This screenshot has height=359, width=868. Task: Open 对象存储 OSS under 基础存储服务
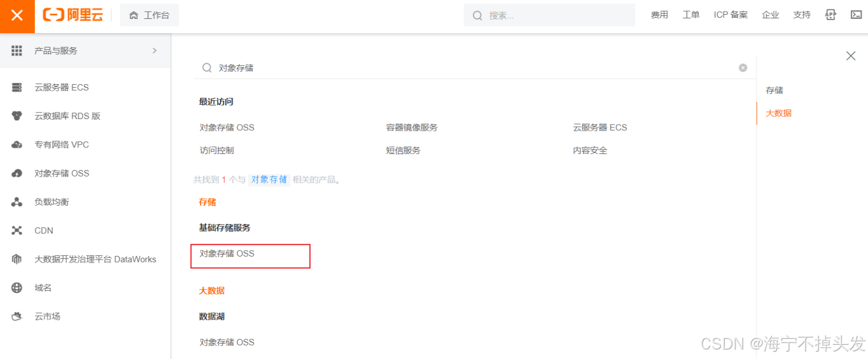pyautogui.click(x=227, y=254)
